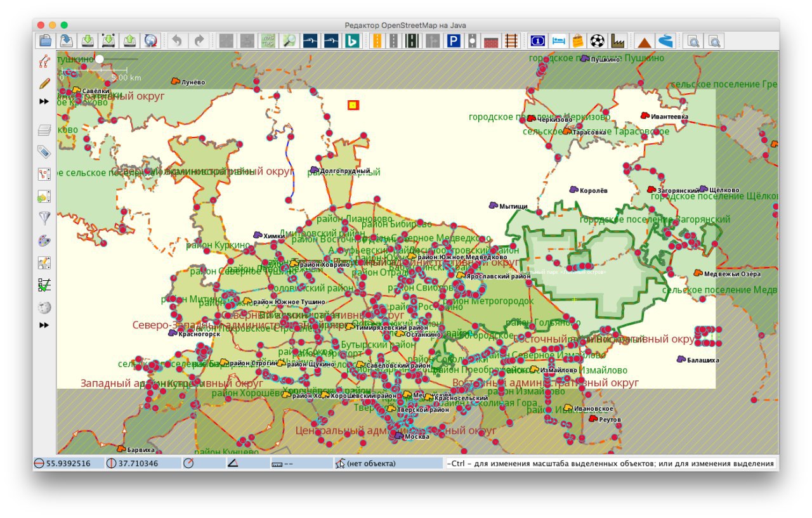The image size is (812, 518).
Task: Click the '(нет объекта)' status field
Action: [x=389, y=463]
